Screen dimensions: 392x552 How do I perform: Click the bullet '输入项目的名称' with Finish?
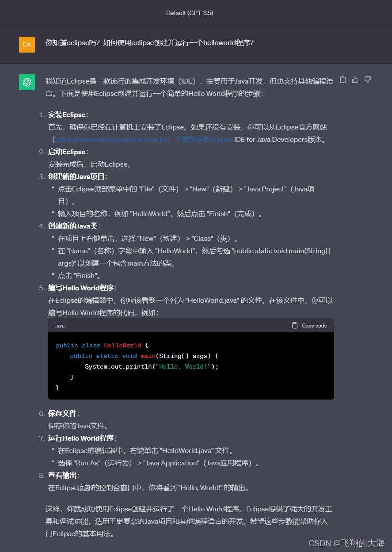(x=160, y=214)
